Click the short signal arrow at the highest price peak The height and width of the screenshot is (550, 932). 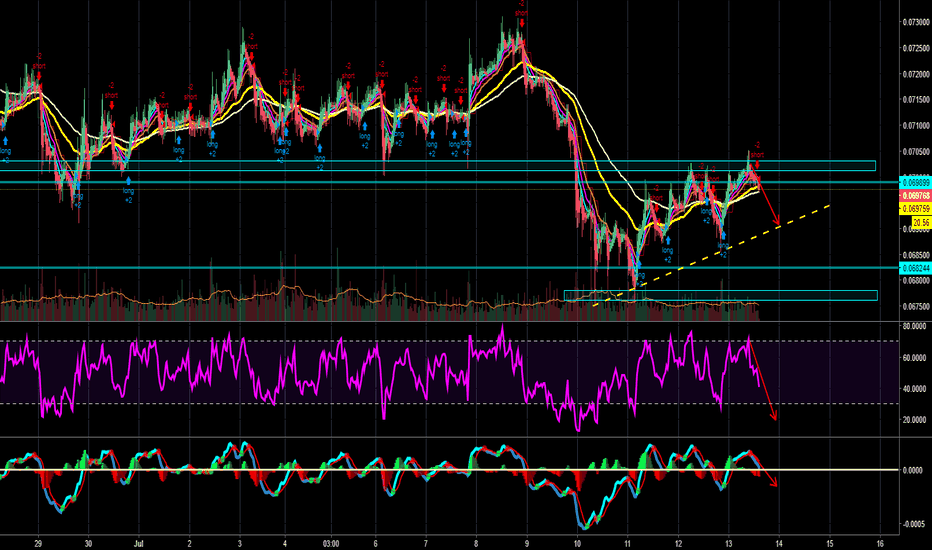tap(522, 23)
